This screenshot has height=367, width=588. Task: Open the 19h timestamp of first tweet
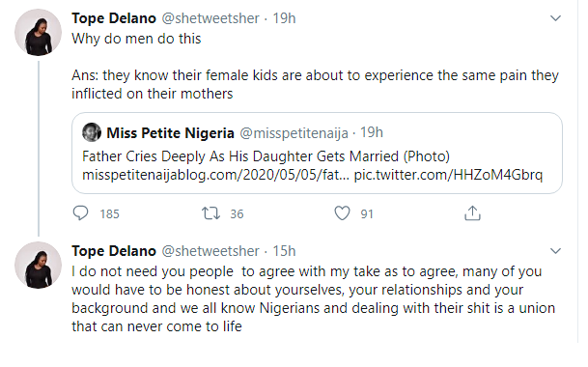point(284,18)
